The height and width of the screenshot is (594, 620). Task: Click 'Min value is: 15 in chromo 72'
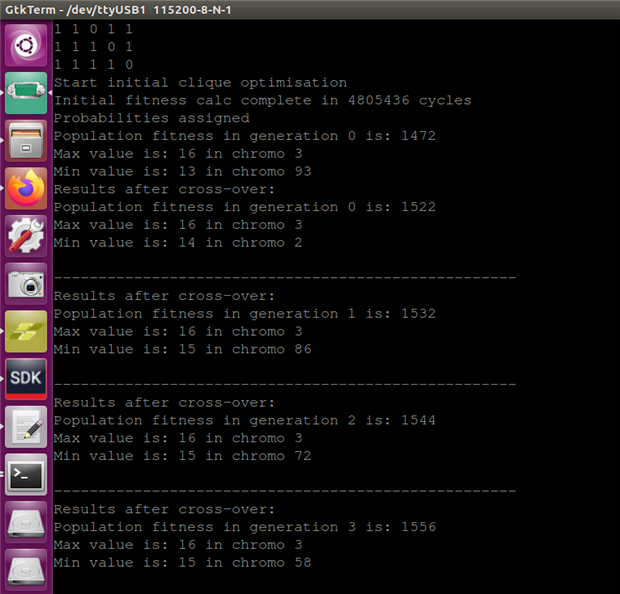(183, 456)
